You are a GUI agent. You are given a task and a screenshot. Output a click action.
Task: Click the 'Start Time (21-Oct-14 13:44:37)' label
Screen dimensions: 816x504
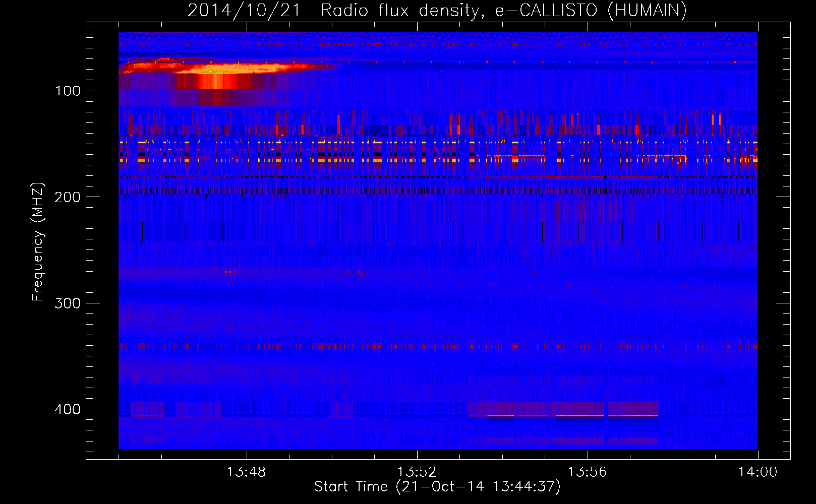pyautogui.click(x=437, y=486)
